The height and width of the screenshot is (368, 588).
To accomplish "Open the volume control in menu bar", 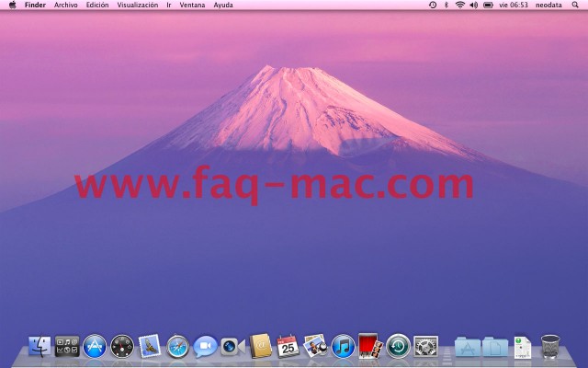I will (x=474, y=5).
